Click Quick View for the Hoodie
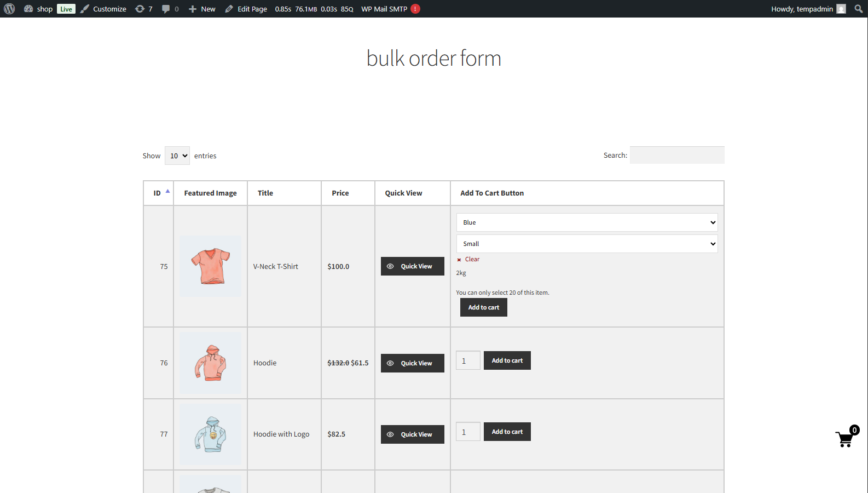Viewport: 868px width, 493px height. 412,363
